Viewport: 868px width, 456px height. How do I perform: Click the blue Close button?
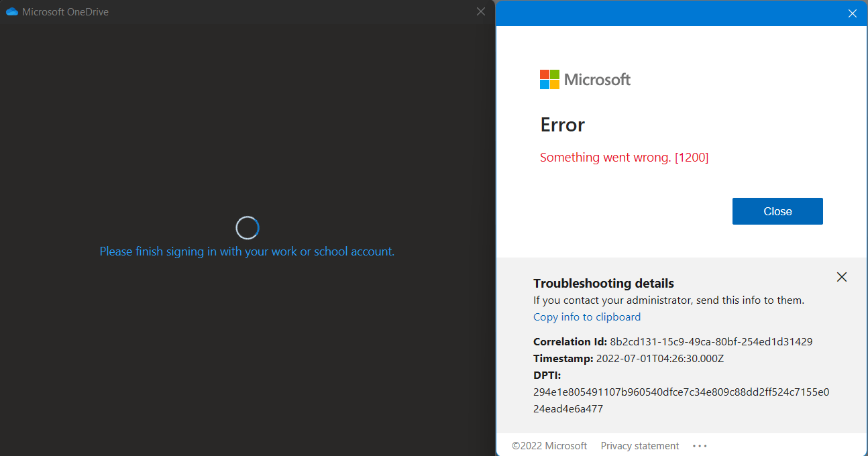pyautogui.click(x=777, y=211)
